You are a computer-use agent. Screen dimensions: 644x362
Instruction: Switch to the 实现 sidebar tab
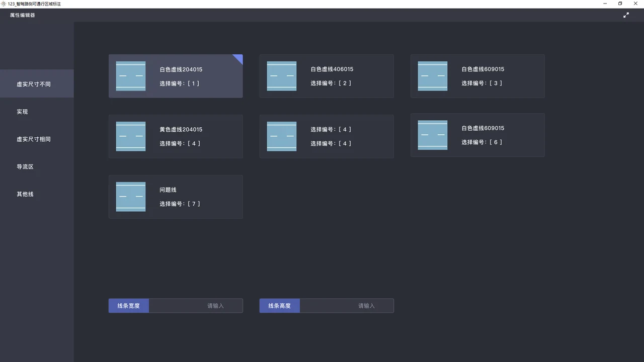pos(37,112)
